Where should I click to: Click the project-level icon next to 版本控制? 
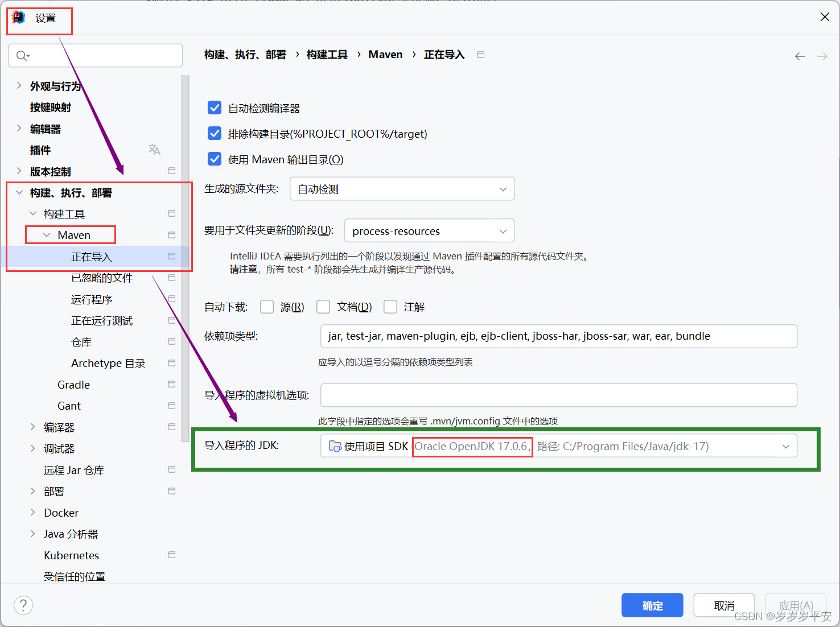[x=171, y=171]
